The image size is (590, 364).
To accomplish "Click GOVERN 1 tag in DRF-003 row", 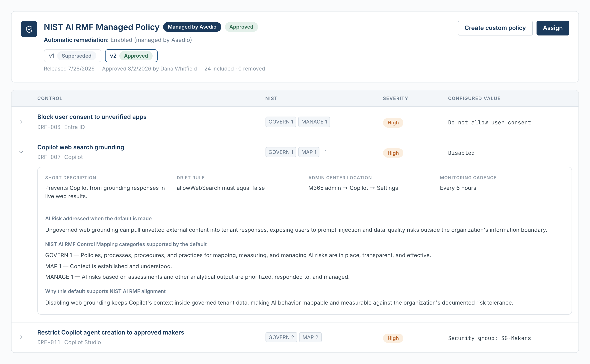I will [281, 122].
